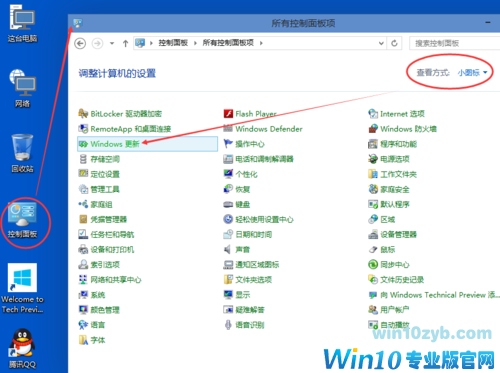This screenshot has width=500, height=373.
Task: Open 网络和共享中心 icon
Action: point(83,279)
